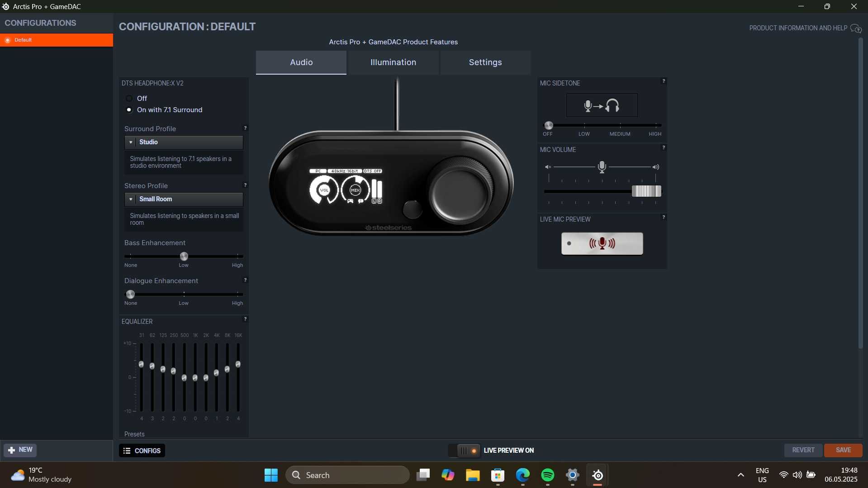Image resolution: width=868 pixels, height=488 pixels.
Task: Toggle the Live Preview switch
Action: tap(464, 450)
